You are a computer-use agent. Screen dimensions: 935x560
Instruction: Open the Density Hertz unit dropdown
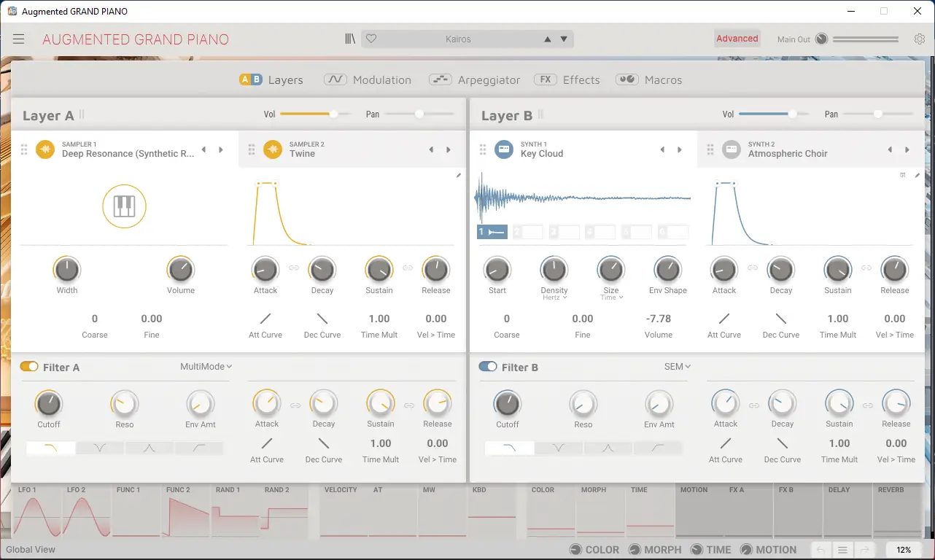pos(554,297)
